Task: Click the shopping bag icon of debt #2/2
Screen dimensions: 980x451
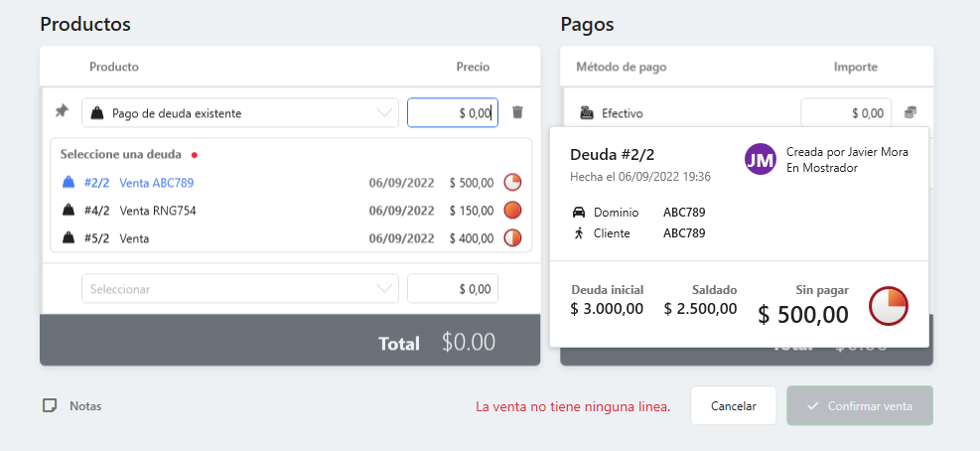Action: pyautogui.click(x=69, y=183)
